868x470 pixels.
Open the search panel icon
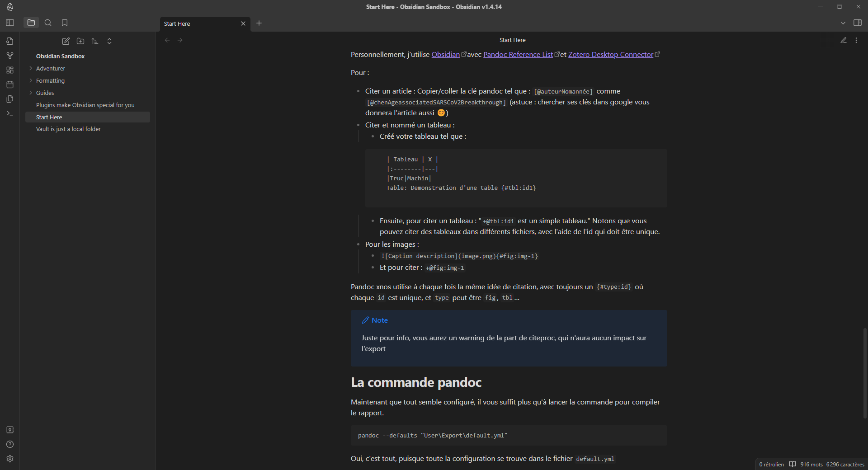click(x=48, y=23)
